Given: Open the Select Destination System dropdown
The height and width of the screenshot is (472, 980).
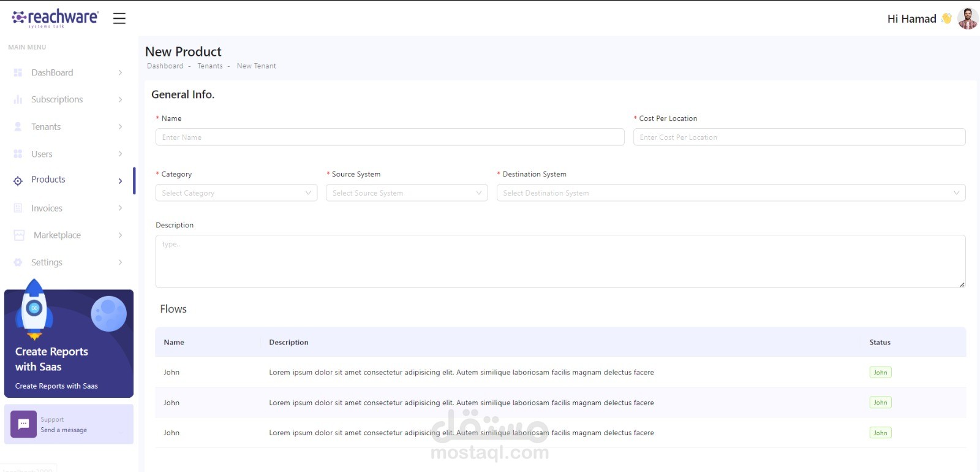Looking at the screenshot, I should [731, 192].
